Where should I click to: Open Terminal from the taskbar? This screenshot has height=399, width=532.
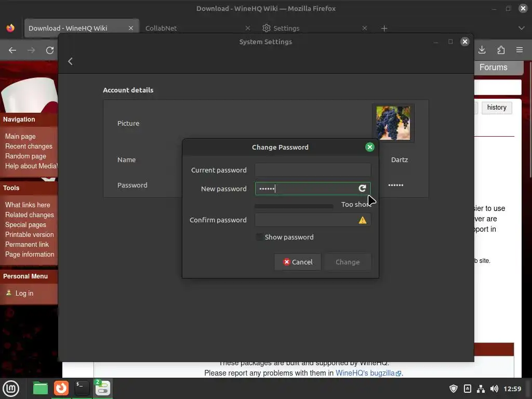click(82, 388)
